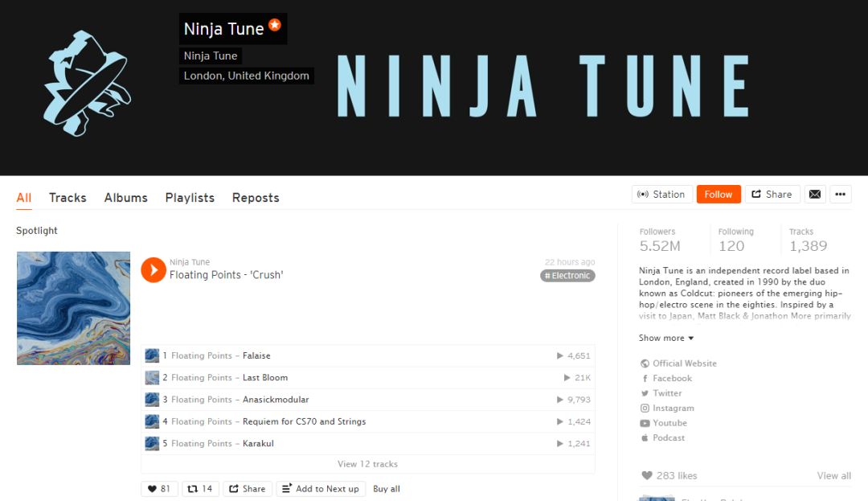
Task: Click the #Electronic genre tag
Action: [x=567, y=276]
